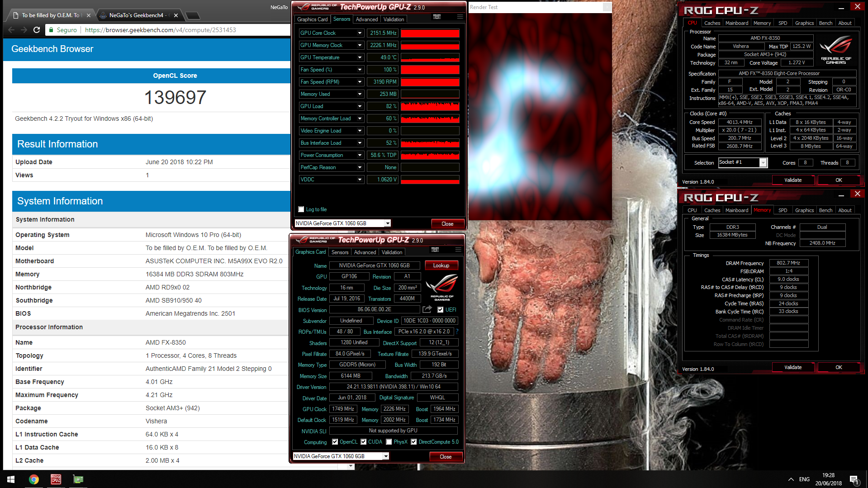Open the GPU selector dropdown in the Sensors window

tap(388, 223)
